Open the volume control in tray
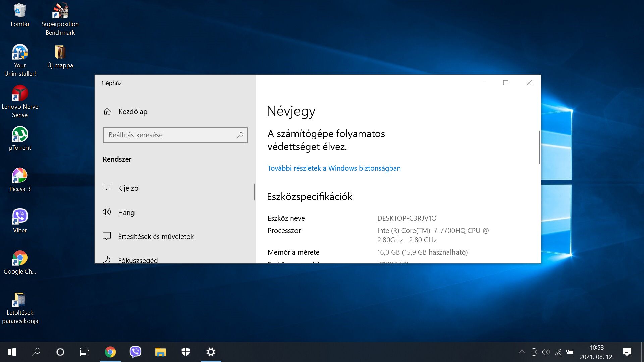This screenshot has height=362, width=644. coord(546,352)
